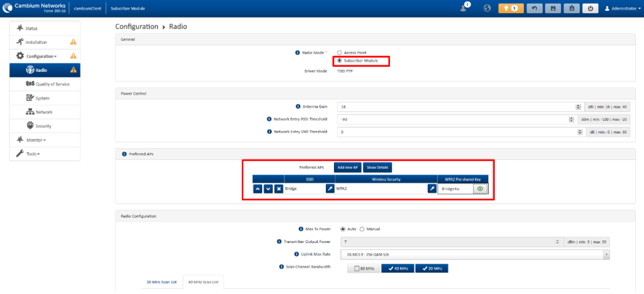
Task: Click the undo changes icon in header
Action: coord(533,8)
